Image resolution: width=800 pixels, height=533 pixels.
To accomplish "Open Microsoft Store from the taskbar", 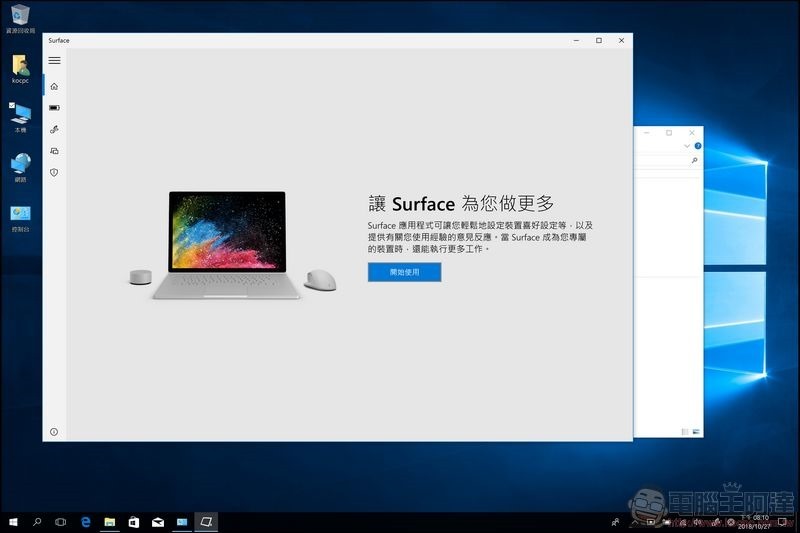I will 134,522.
